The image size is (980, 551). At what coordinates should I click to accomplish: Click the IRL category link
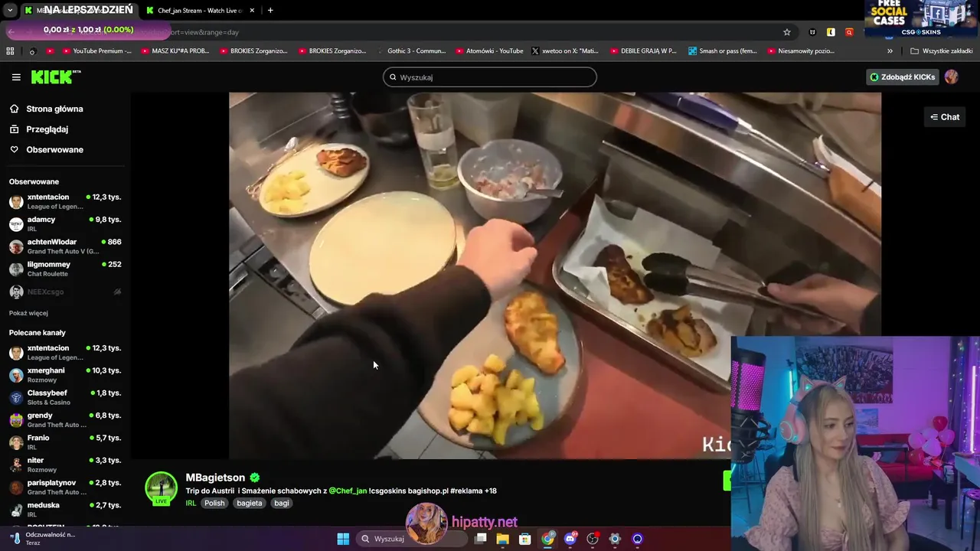coord(191,503)
